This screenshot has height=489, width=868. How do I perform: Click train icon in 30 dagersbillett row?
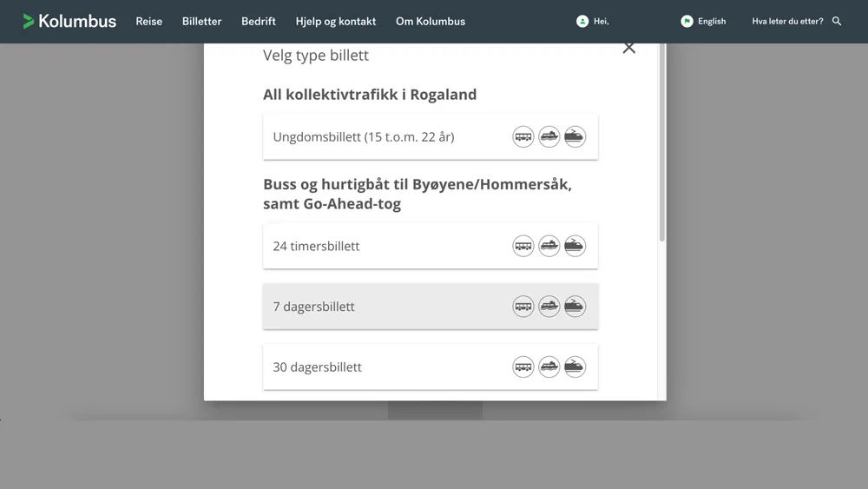[575, 367]
